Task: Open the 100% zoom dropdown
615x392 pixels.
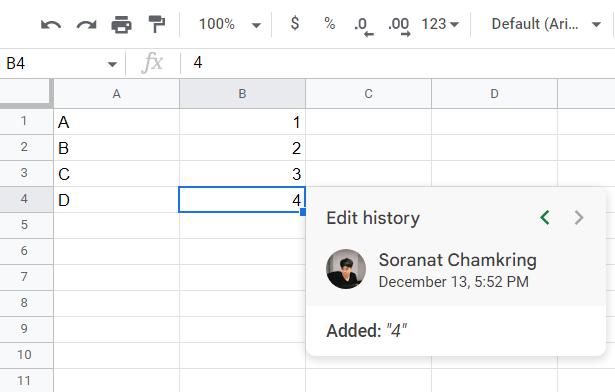Action: click(x=229, y=24)
